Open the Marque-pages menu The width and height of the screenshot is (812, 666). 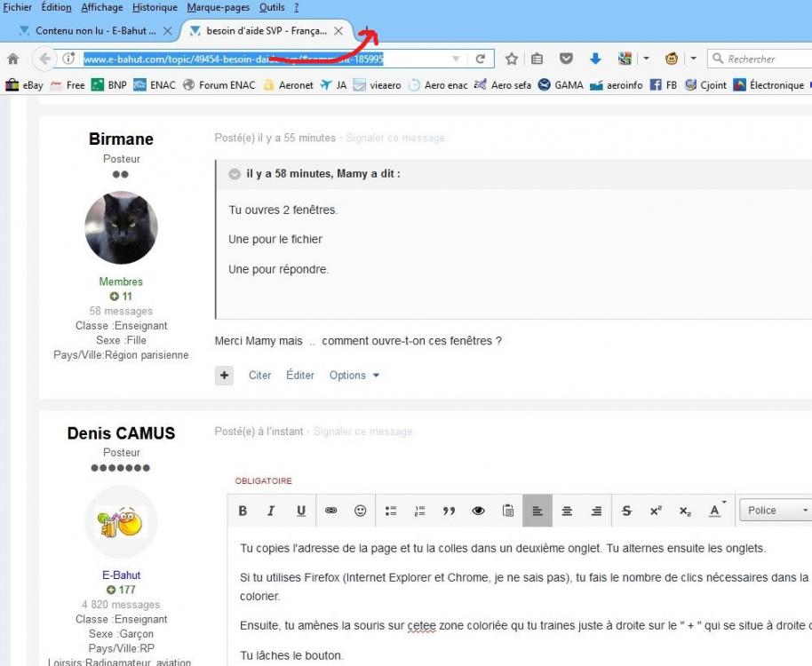tap(218, 7)
